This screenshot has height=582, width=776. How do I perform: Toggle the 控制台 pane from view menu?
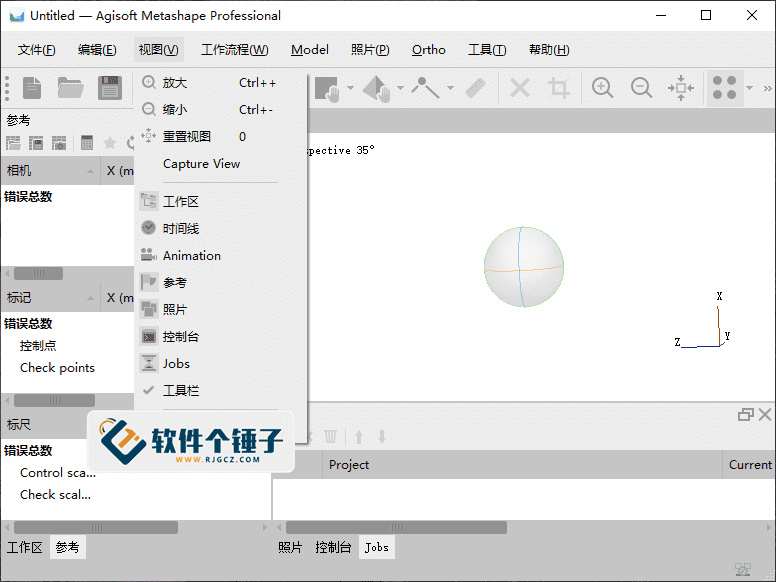click(220, 337)
